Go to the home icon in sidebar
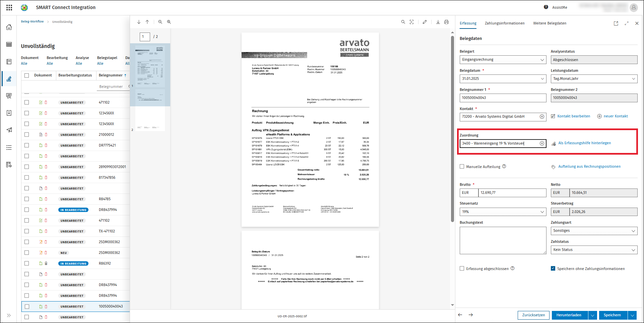Image resolution: width=644 pixels, height=323 pixels. 9,27
